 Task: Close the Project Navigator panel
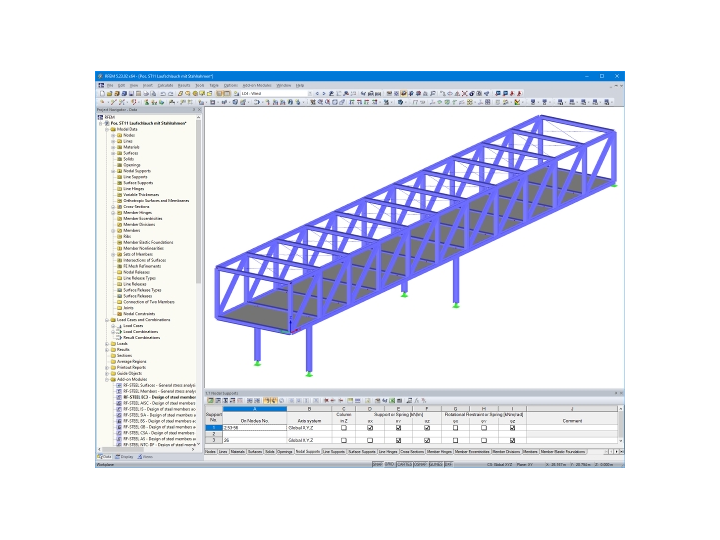(x=199, y=110)
